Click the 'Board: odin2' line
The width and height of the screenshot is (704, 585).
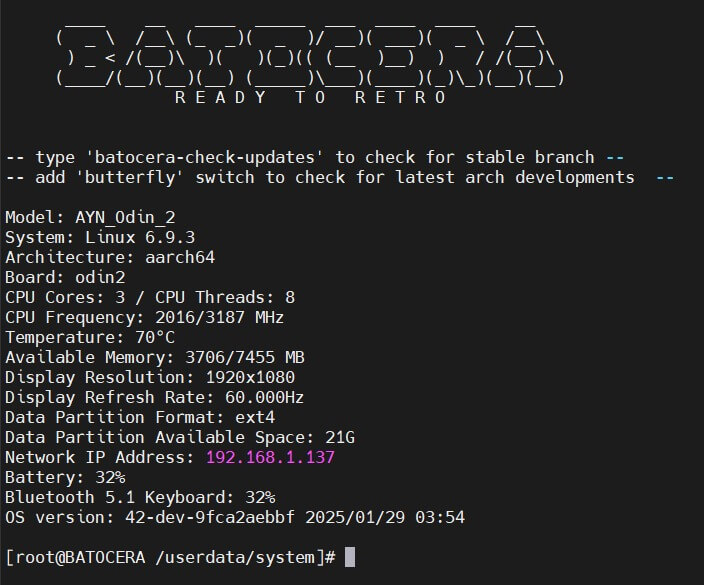tap(65, 277)
